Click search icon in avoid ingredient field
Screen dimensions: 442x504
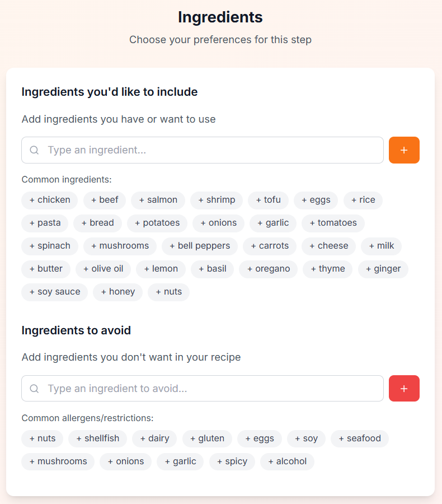[34, 389]
